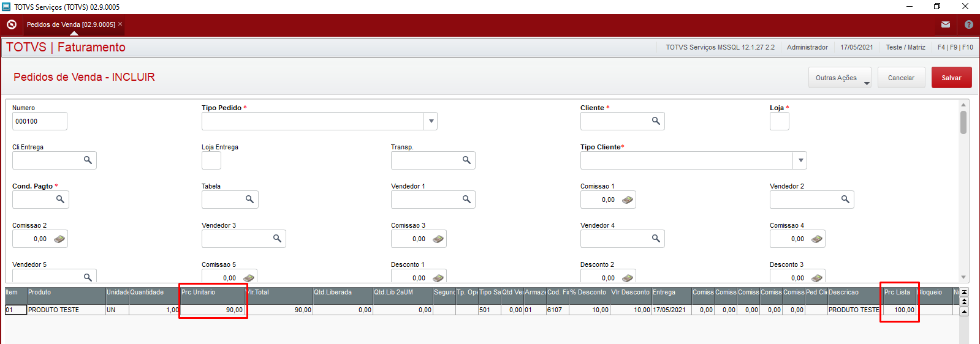Click the grid scroll-to-top arrow button
Image resolution: width=980 pixels, height=344 pixels.
point(964,293)
